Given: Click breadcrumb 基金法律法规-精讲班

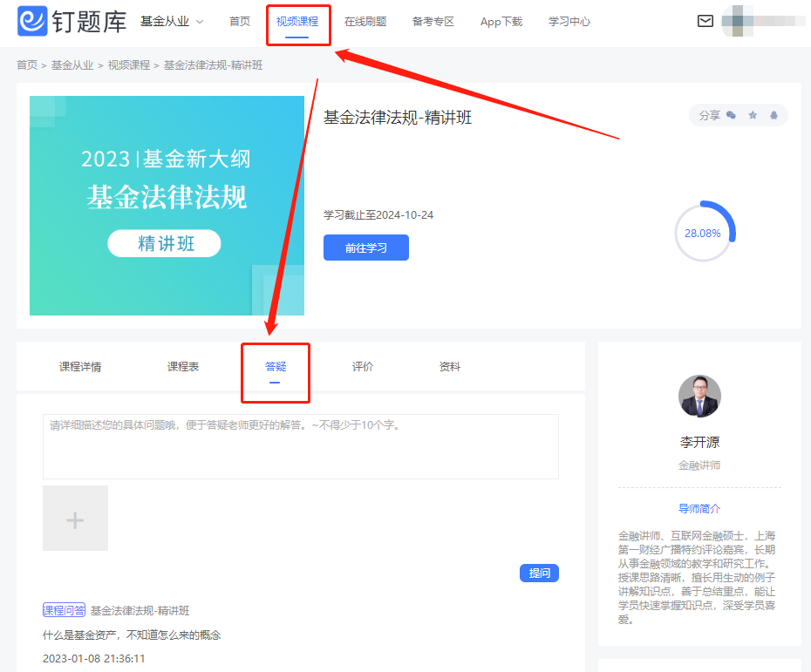Looking at the screenshot, I should pos(213,65).
